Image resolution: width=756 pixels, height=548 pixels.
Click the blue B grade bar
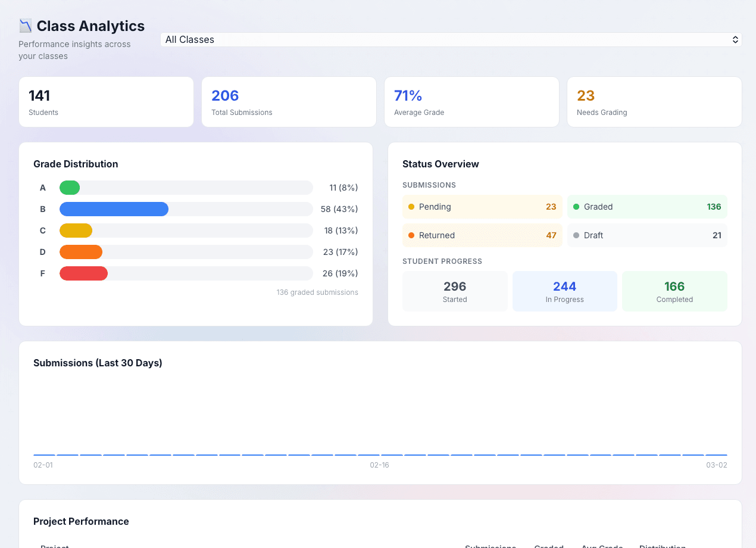click(x=113, y=209)
